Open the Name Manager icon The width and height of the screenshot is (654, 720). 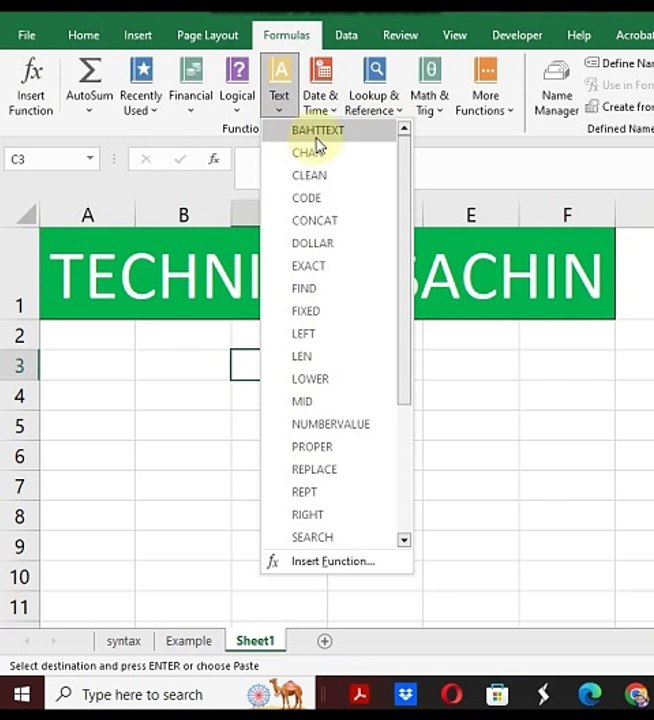[557, 71]
